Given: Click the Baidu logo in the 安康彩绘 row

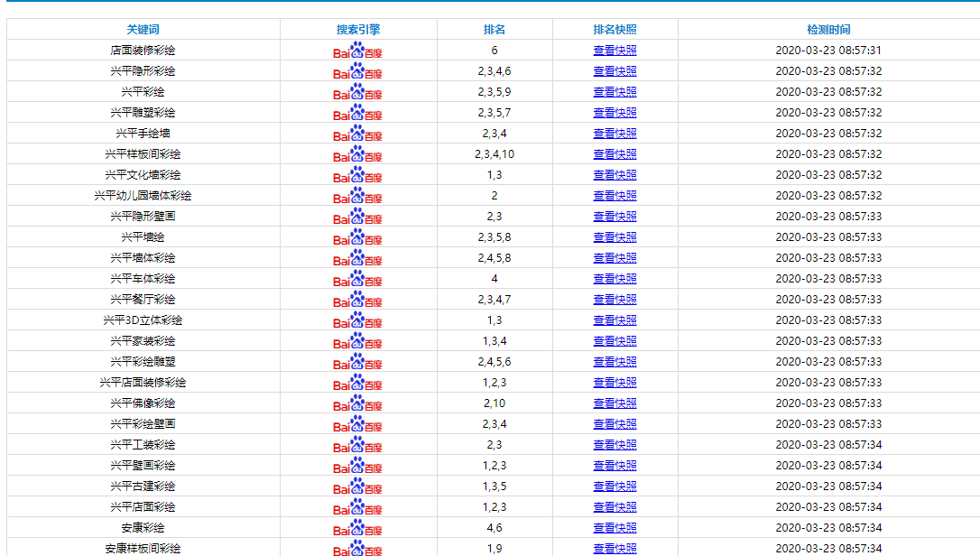Looking at the screenshot, I should click(x=357, y=528).
